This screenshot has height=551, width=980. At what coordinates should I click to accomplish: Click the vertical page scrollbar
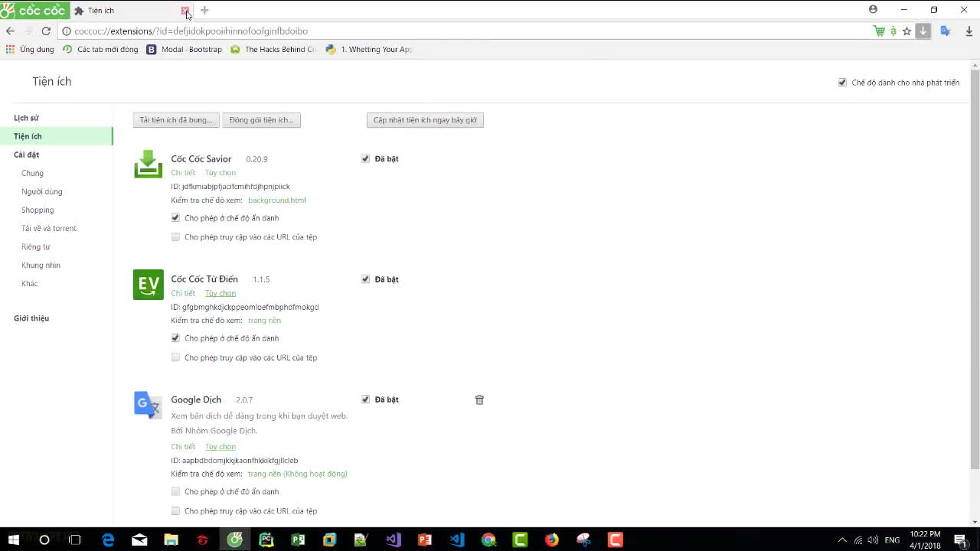[x=975, y=268]
